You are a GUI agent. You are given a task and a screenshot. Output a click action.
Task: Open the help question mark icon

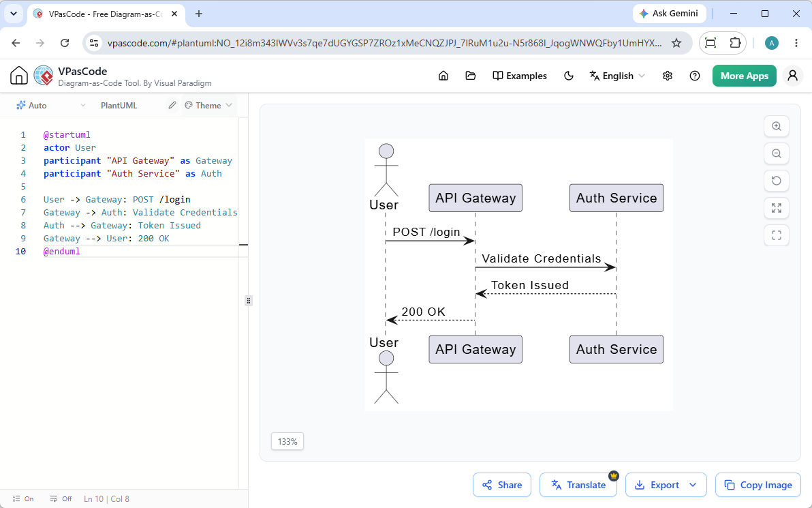point(695,76)
